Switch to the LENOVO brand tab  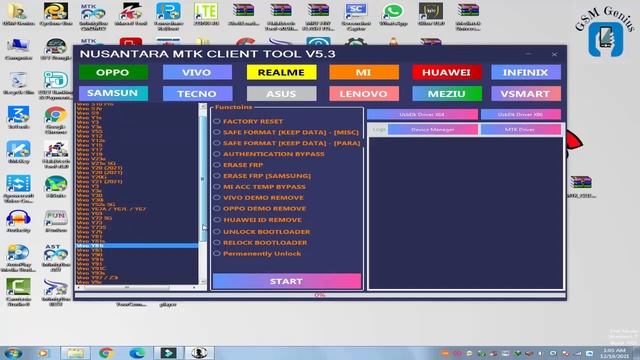coord(364,93)
